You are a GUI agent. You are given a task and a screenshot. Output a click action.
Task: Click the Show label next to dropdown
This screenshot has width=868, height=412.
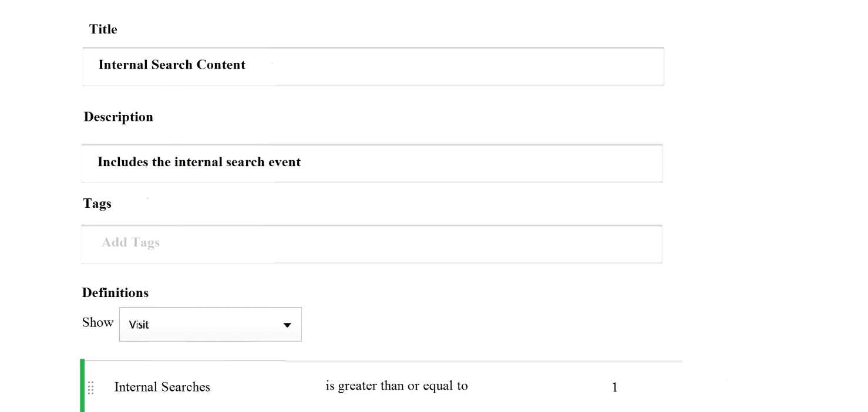(97, 322)
